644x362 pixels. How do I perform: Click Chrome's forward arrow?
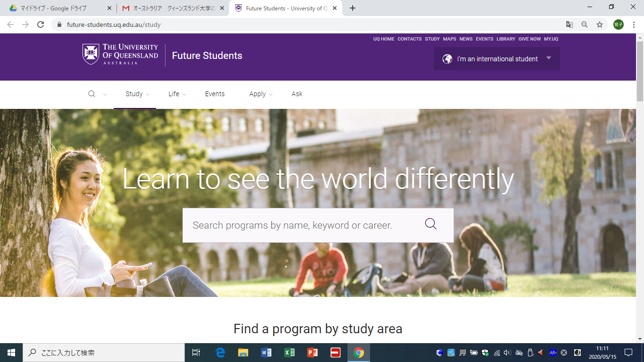click(x=25, y=25)
